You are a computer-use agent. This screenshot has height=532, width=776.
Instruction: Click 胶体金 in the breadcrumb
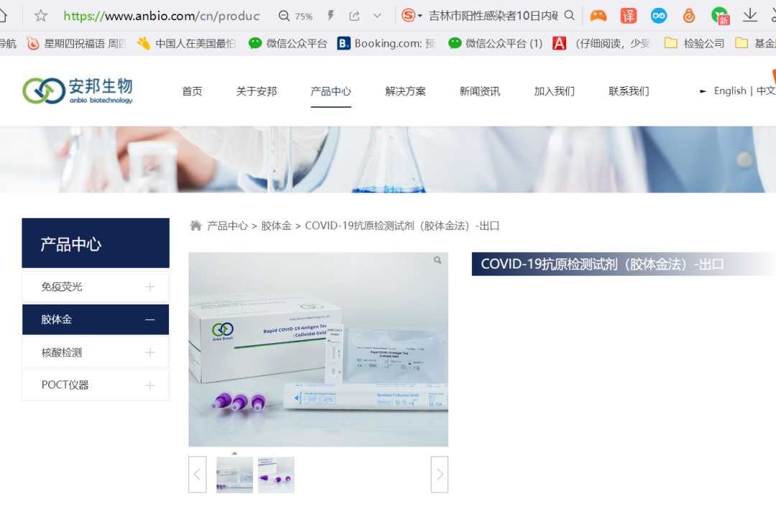(276, 225)
